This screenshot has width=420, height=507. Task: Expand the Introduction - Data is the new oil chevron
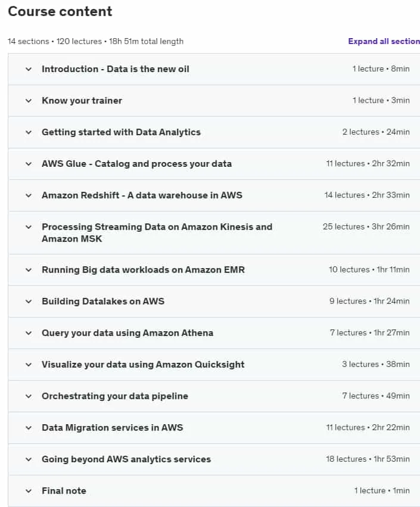[x=29, y=69]
